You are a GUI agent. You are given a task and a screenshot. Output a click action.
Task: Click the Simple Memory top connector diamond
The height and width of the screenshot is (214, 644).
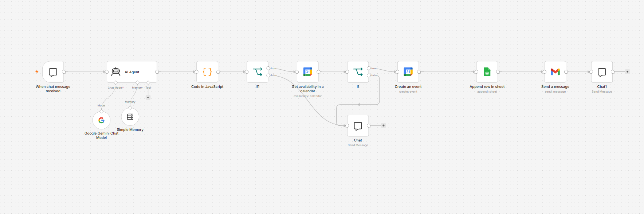pyautogui.click(x=130, y=108)
